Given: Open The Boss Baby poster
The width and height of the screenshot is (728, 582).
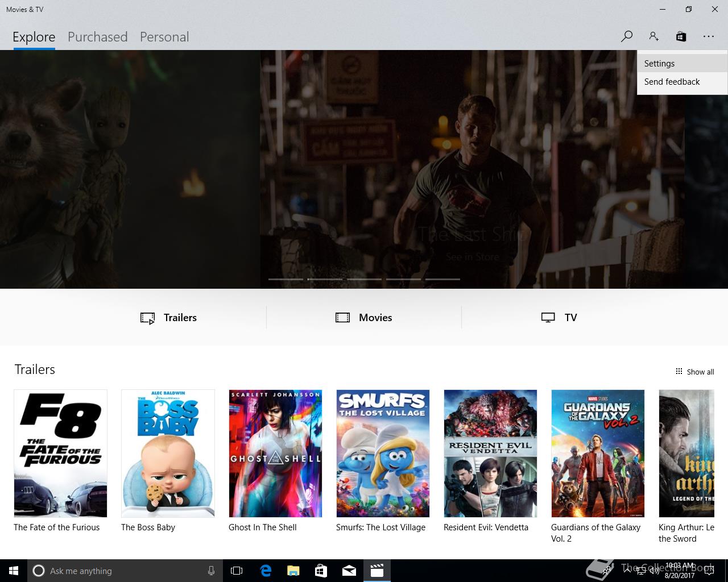Looking at the screenshot, I should (168, 454).
